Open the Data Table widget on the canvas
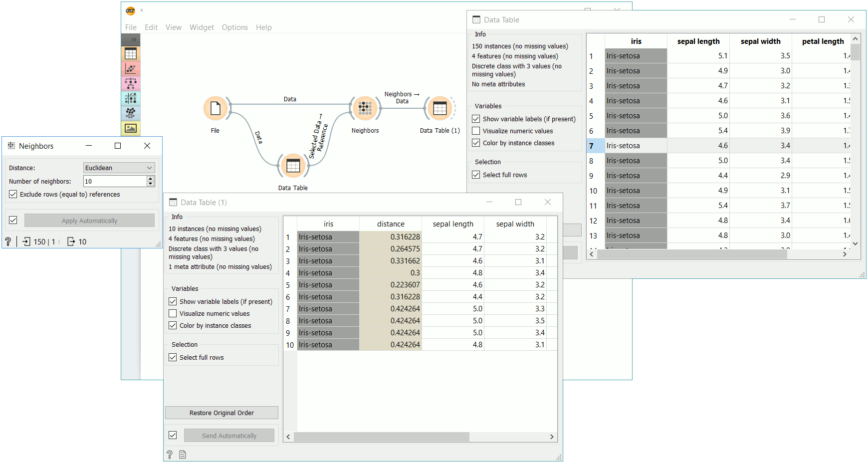 click(x=293, y=165)
